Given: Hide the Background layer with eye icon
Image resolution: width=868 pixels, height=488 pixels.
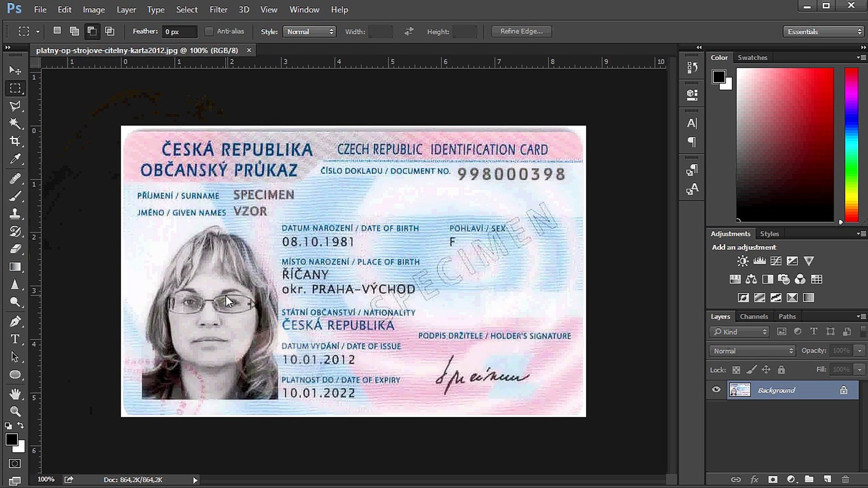Looking at the screenshot, I should click(x=716, y=389).
